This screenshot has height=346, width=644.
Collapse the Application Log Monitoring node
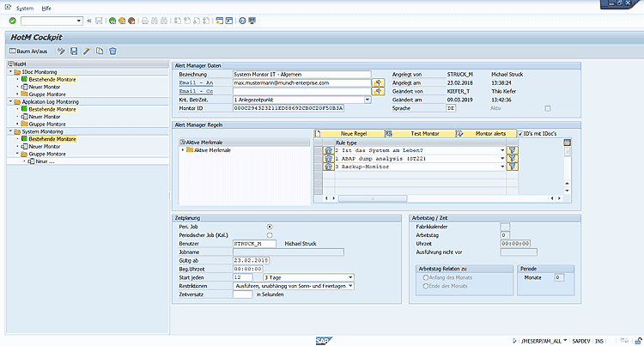click(x=10, y=101)
